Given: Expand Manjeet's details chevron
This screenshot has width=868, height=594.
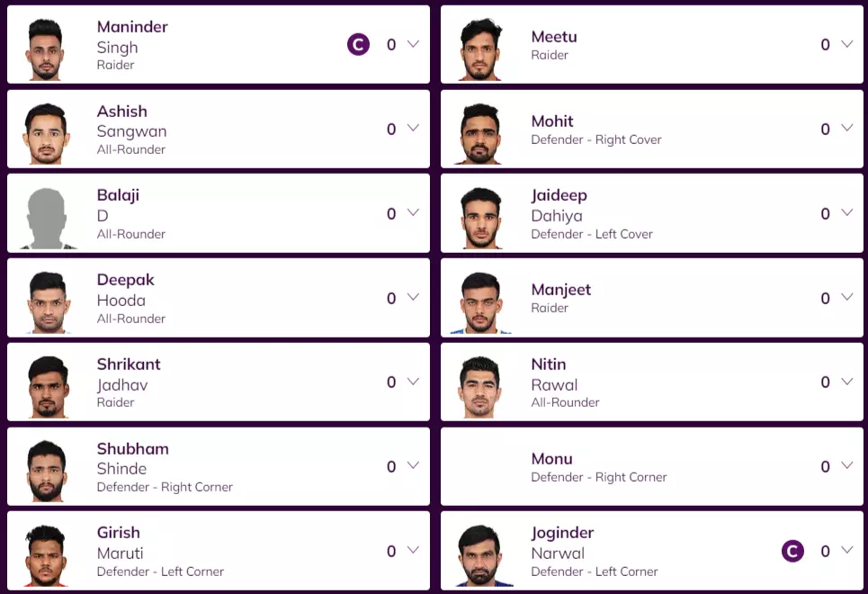Looking at the screenshot, I should pyautogui.click(x=846, y=297).
